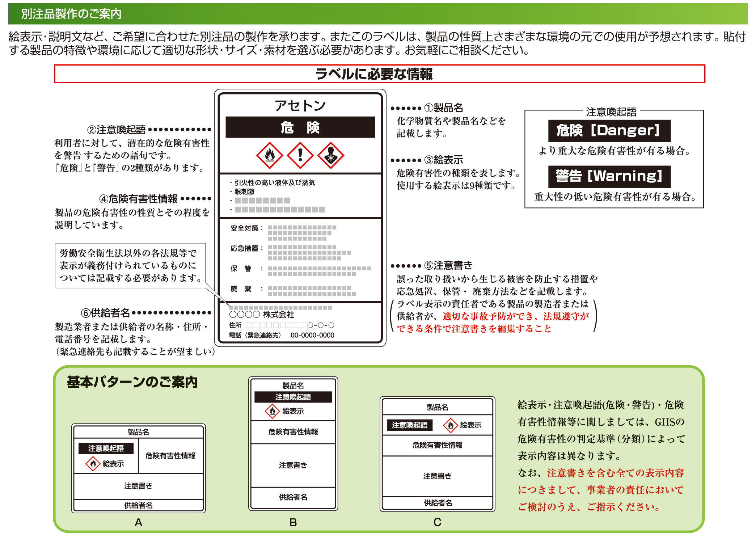Click 注意書き cell in pattern C
Screen dimensions: 756x539
click(x=437, y=476)
